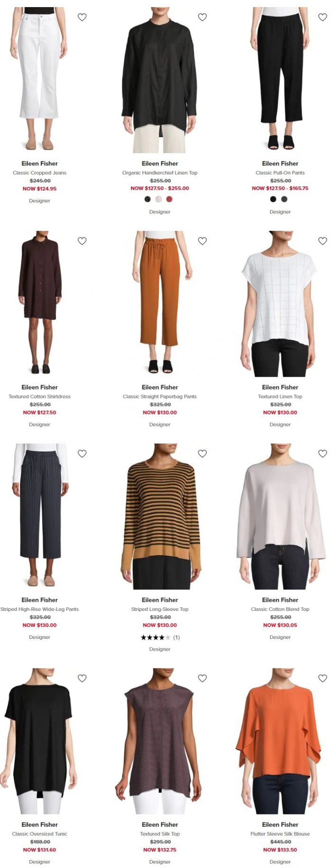Add Classic Pull-On Pants to wishlist heart
332x868 pixels.
[x=323, y=17]
